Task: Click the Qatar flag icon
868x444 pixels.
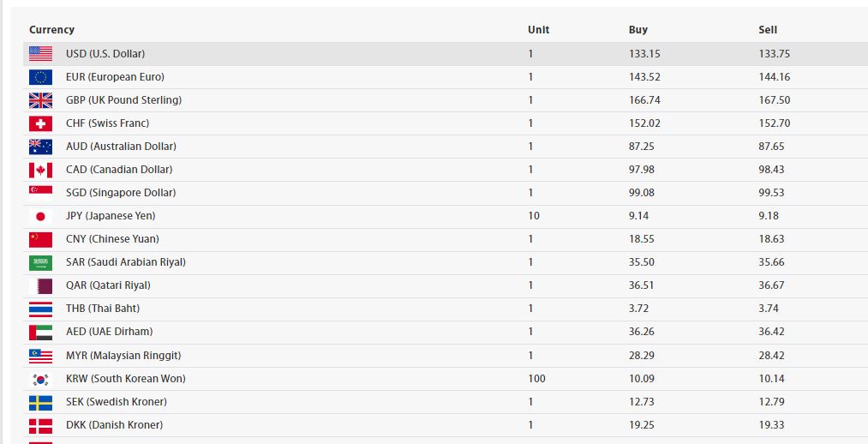Action: click(40, 285)
